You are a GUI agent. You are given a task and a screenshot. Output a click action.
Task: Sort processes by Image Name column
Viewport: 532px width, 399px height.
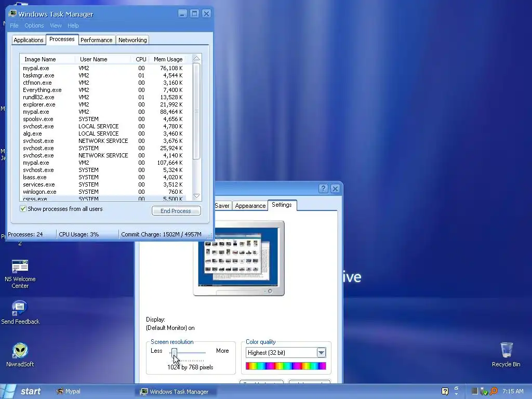[x=47, y=59]
